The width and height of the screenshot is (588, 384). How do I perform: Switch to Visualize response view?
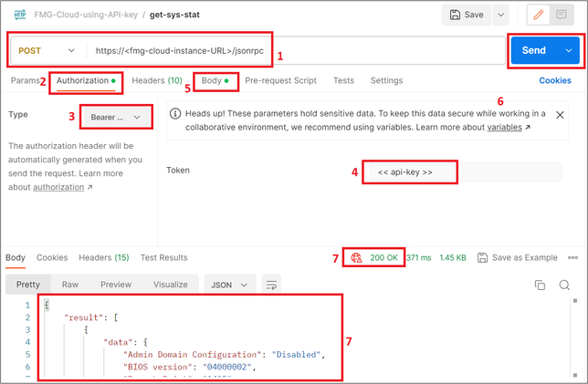(170, 285)
